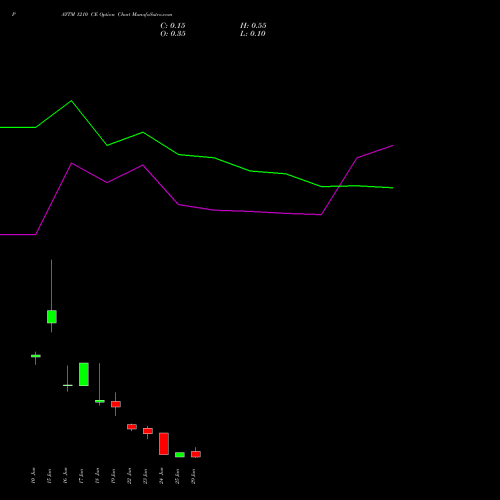Click the small green candle above 25 Jun
Viewport: 500px width, 500px height.
coord(180,455)
